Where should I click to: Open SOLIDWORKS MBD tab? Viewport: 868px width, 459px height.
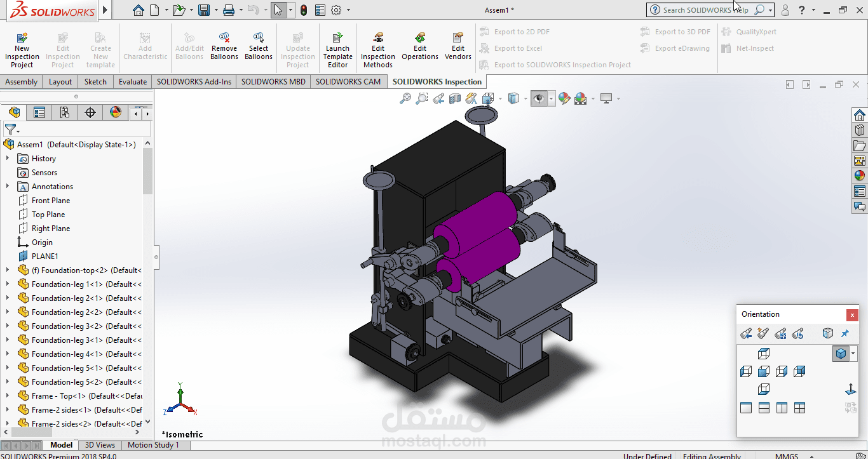click(x=273, y=81)
